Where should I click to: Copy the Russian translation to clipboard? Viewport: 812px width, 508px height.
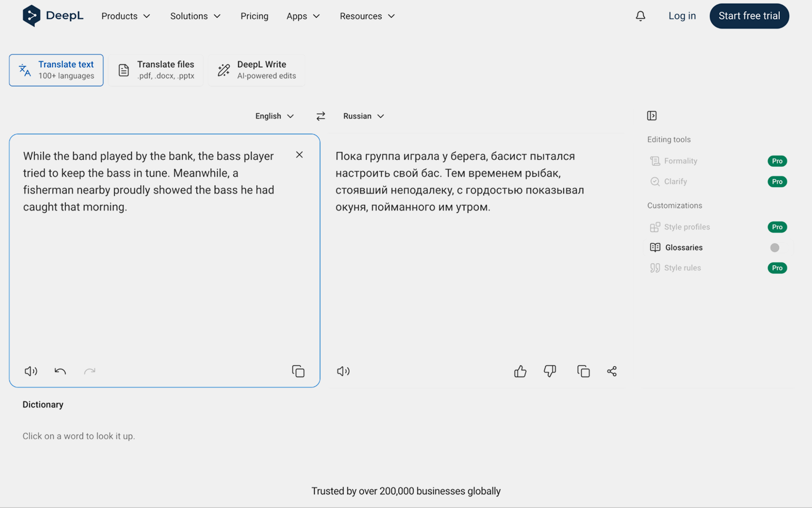point(583,371)
